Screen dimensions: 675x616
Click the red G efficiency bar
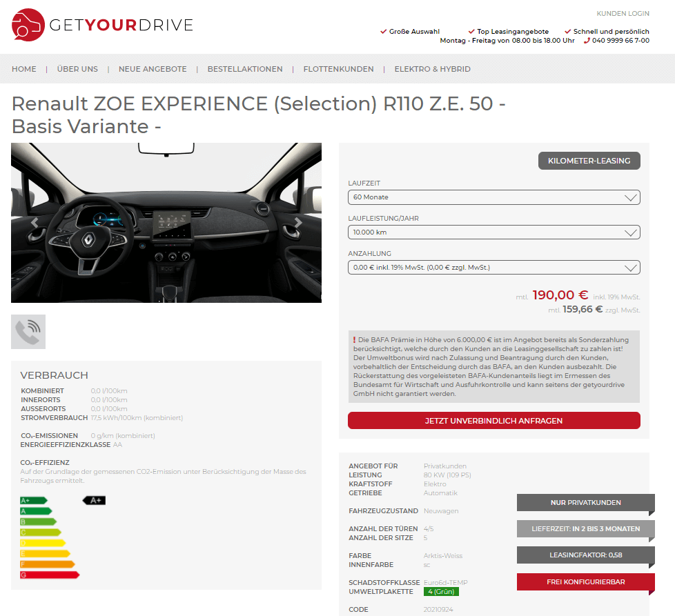[x=50, y=575]
